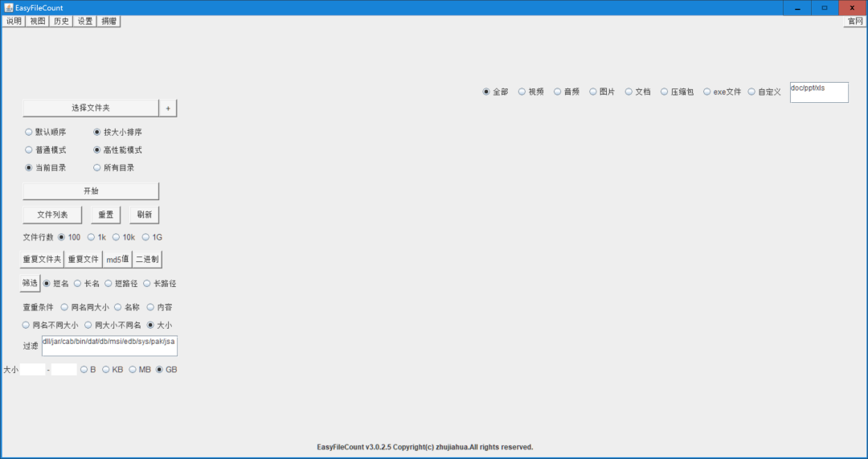Screen dimensions: 868x459
Task: Select the 全部 file type filter
Action: point(495,92)
